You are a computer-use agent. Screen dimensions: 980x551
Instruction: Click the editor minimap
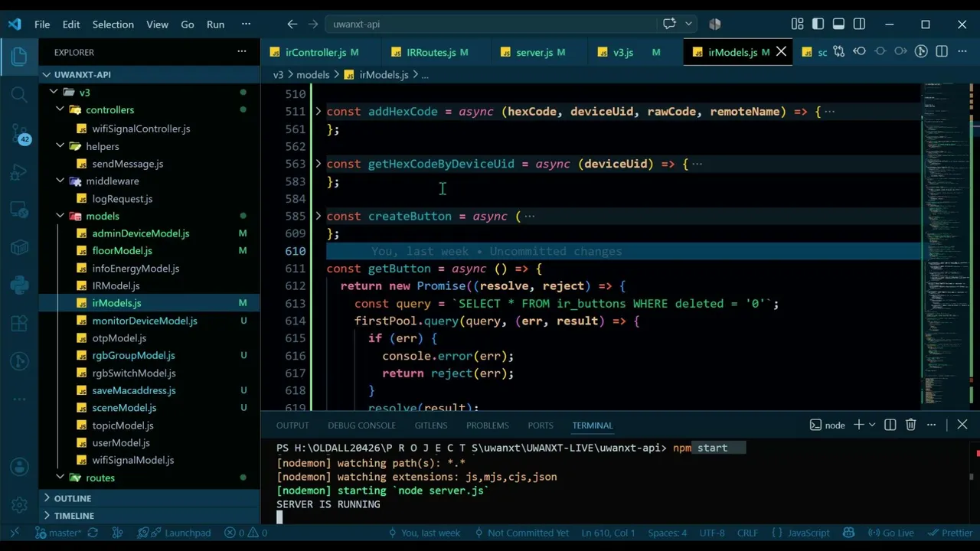(946, 245)
